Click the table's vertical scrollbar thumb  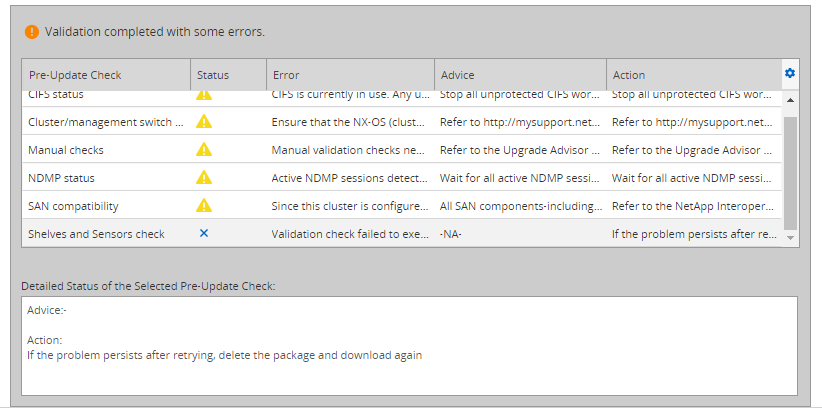[x=790, y=170]
